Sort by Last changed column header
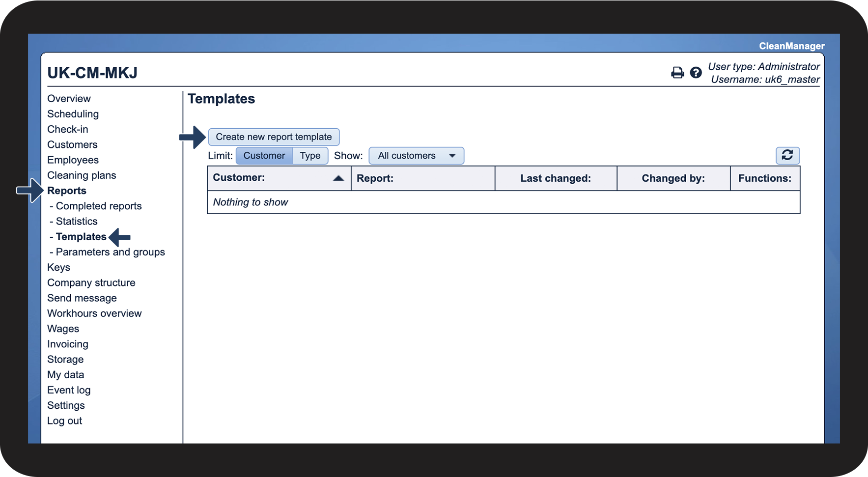This screenshot has height=477, width=868. [x=556, y=178]
